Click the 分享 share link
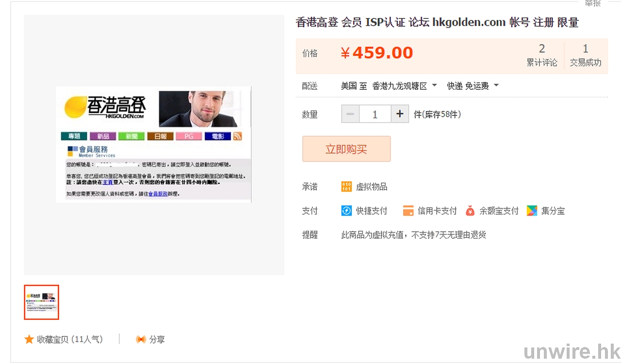The height and width of the screenshot is (364, 621). click(157, 339)
